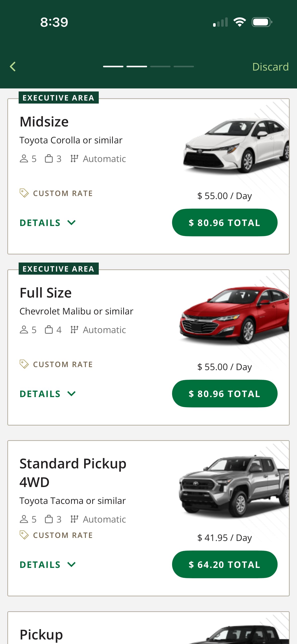297x644 pixels.
Task: Tap the Midsize custom rate tag icon
Action: (x=24, y=193)
